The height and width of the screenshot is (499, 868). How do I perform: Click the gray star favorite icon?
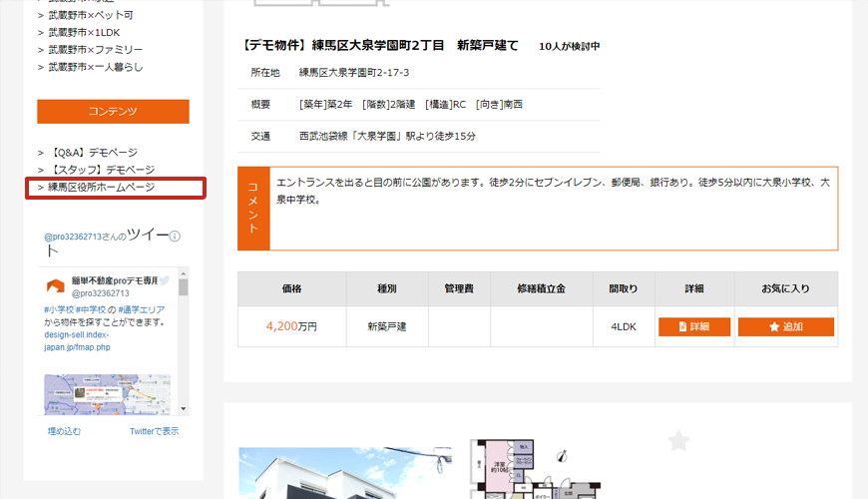click(678, 440)
